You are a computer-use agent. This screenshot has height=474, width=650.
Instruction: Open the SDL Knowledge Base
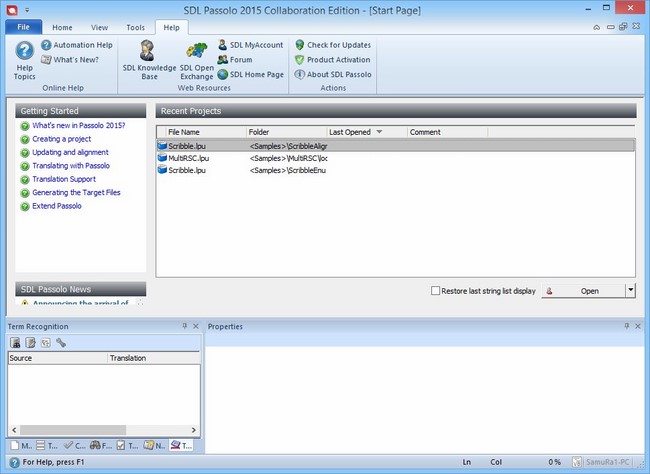click(x=149, y=60)
